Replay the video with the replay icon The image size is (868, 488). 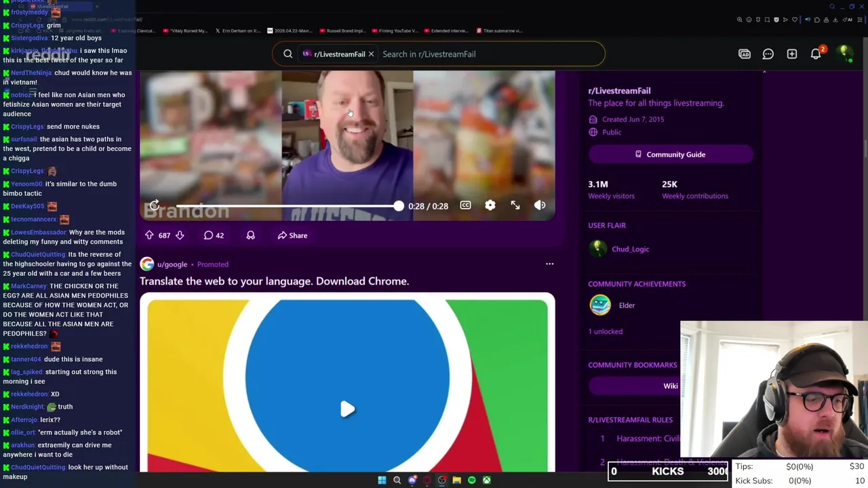tap(155, 205)
